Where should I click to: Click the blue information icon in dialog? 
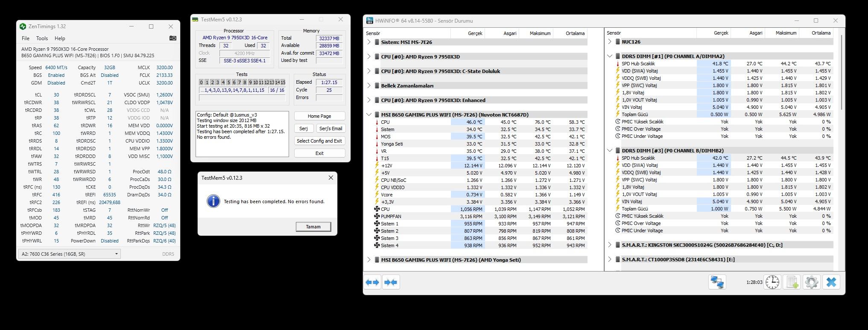click(213, 201)
